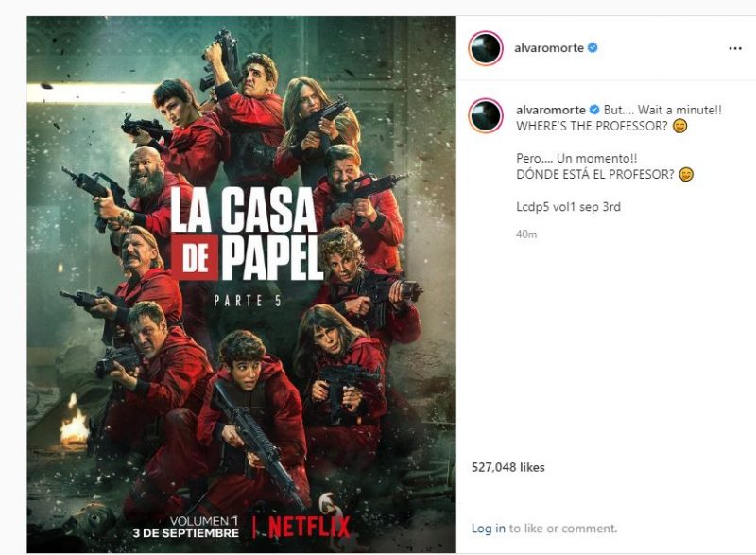Click the red NETFLIX logo on the poster

309,527
